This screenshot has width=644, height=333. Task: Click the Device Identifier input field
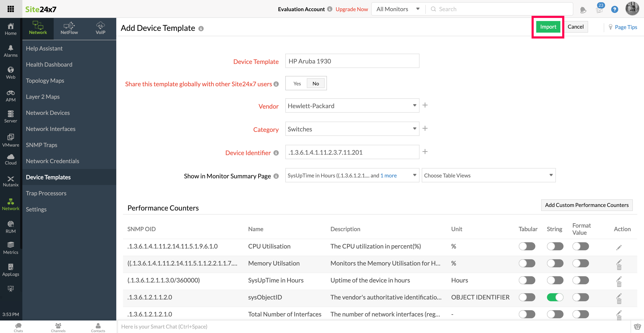coord(352,152)
